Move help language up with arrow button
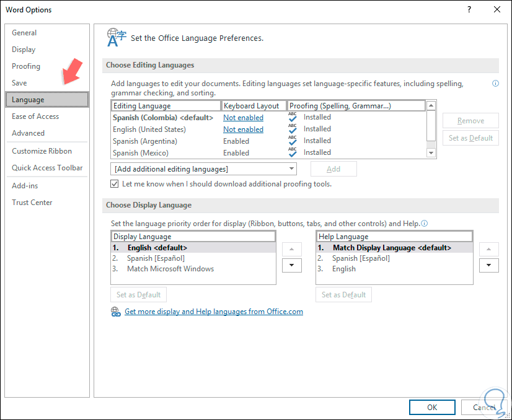The image size is (512, 420). [489, 249]
